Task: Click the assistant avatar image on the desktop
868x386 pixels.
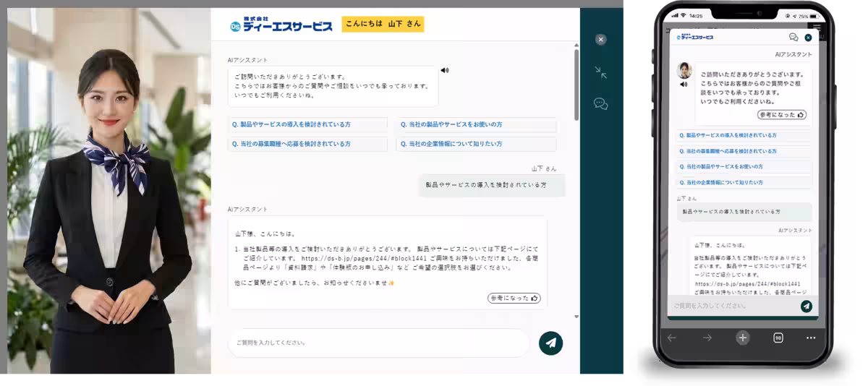Action: point(109,191)
